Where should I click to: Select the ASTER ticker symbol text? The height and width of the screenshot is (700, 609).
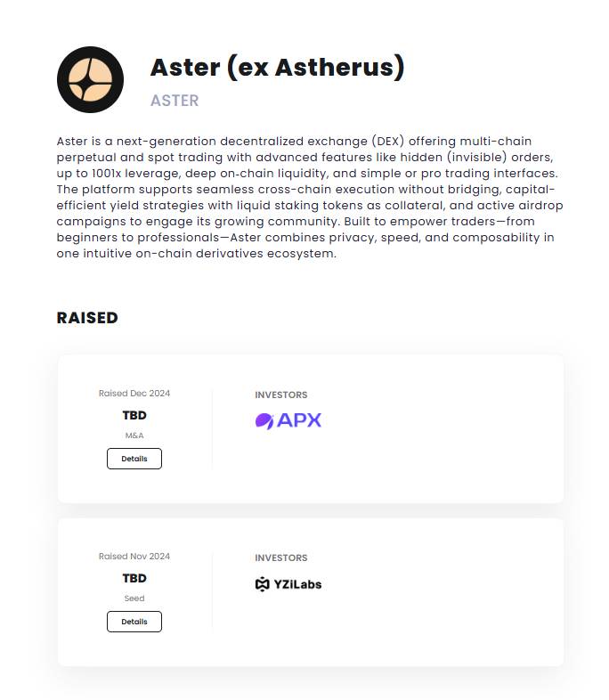tap(175, 101)
